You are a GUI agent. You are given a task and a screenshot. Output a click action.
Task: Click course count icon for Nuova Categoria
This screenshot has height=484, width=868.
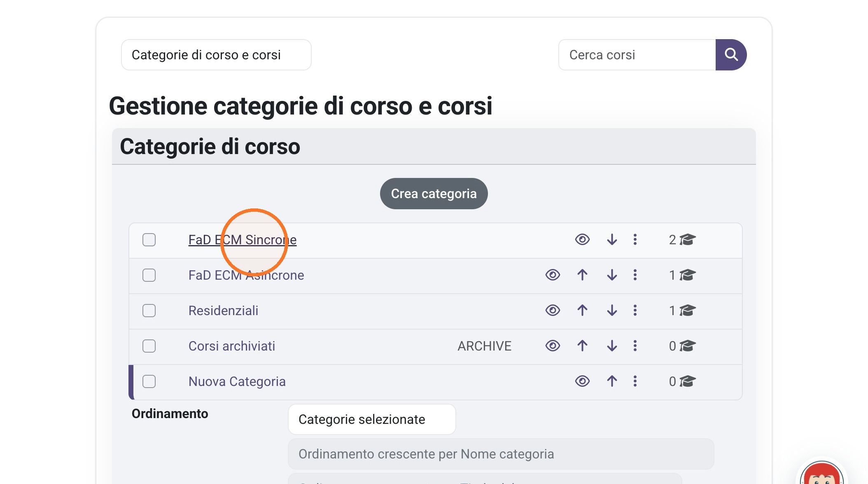coord(687,381)
